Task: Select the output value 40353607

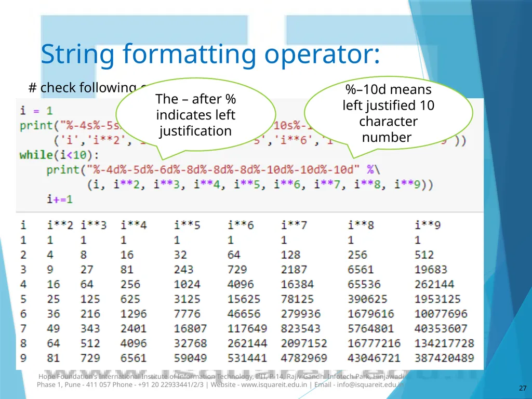Action: [441, 328]
